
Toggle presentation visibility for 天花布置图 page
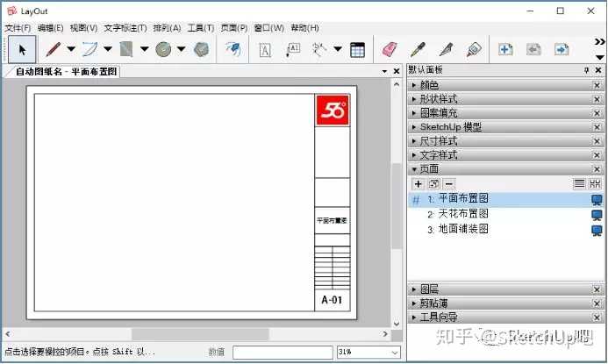pyautogui.click(x=597, y=215)
